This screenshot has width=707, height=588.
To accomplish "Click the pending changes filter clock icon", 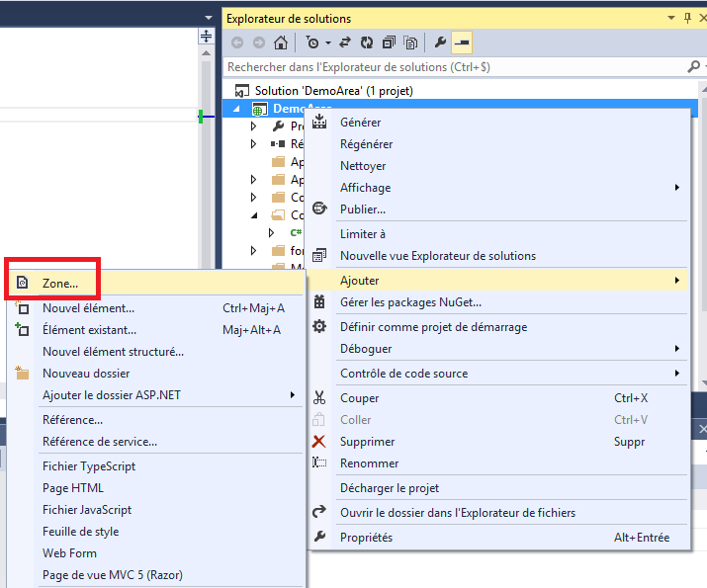I will (x=312, y=42).
